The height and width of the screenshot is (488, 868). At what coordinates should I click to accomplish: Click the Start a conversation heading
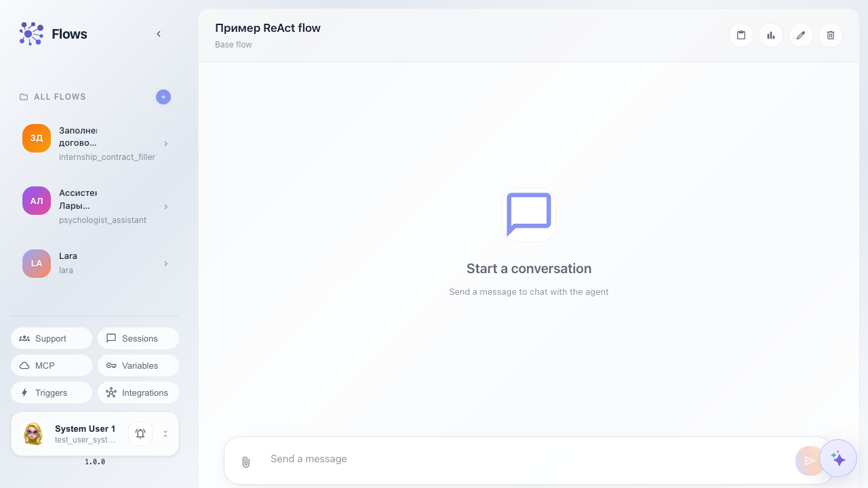pos(529,268)
